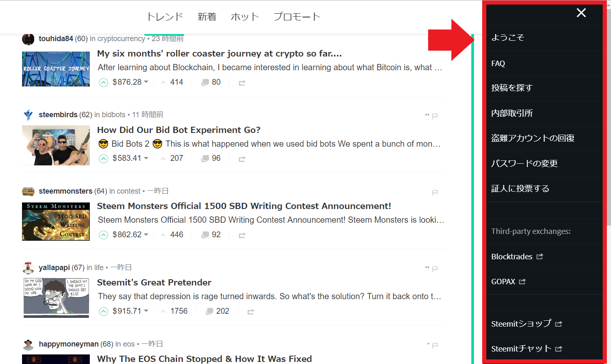611x364 pixels.
Task: Open Why The EOS Chain Stopped post
Action: click(x=204, y=359)
